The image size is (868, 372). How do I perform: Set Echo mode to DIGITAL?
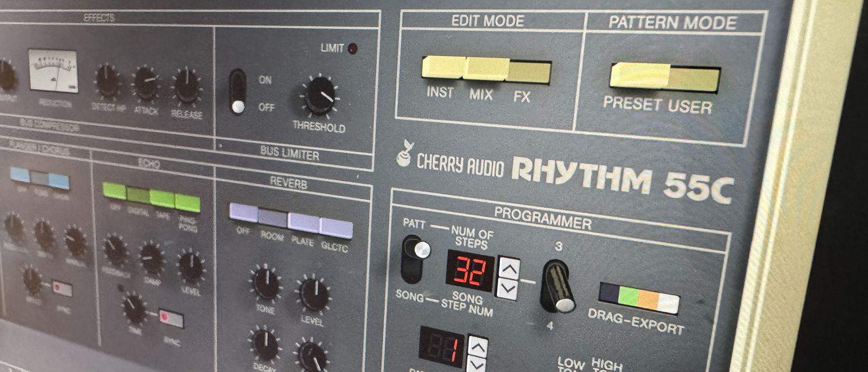pyautogui.click(x=138, y=195)
